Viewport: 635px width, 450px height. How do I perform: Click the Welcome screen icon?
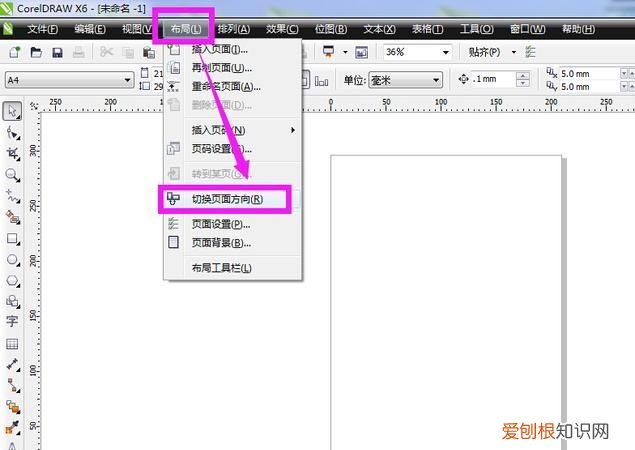coord(361,52)
